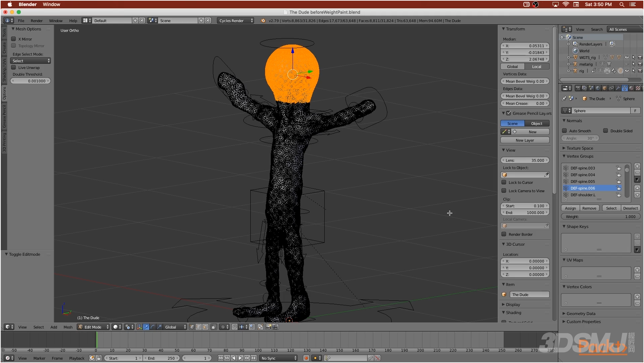Adjust the Weight slider
This screenshot has width=644, height=363.
tap(601, 217)
